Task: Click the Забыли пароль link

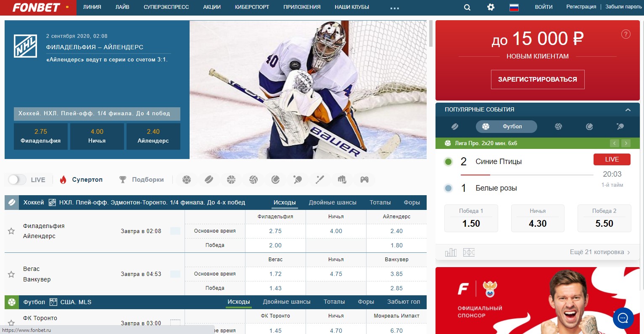Action: click(x=623, y=7)
